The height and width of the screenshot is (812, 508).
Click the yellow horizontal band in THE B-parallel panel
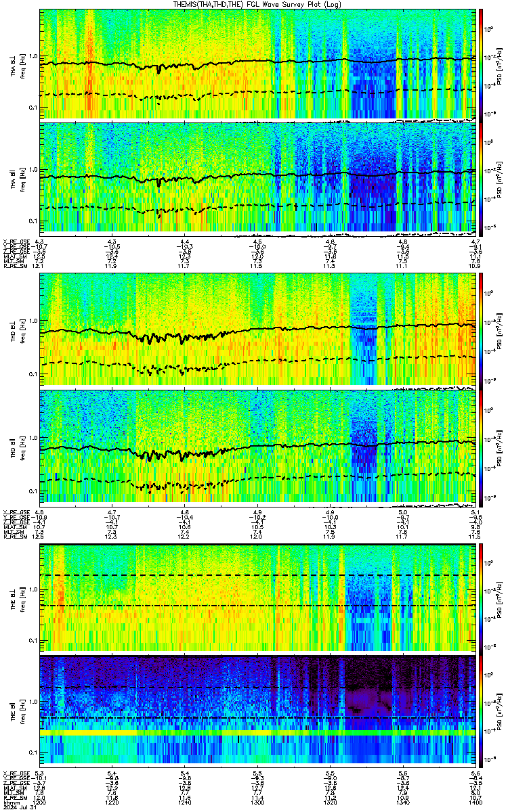click(x=257, y=733)
